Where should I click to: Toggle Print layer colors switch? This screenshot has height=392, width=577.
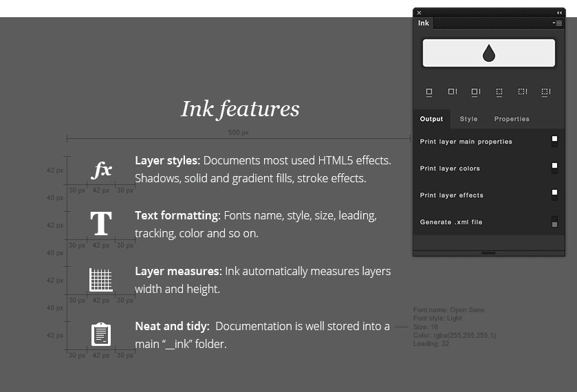pos(554,168)
